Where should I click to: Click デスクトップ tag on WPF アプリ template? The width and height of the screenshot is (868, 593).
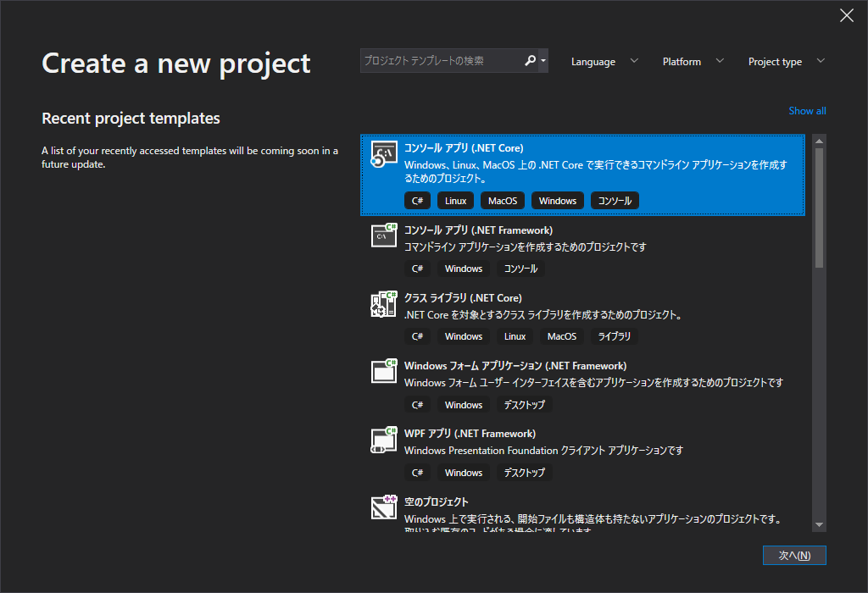(524, 473)
